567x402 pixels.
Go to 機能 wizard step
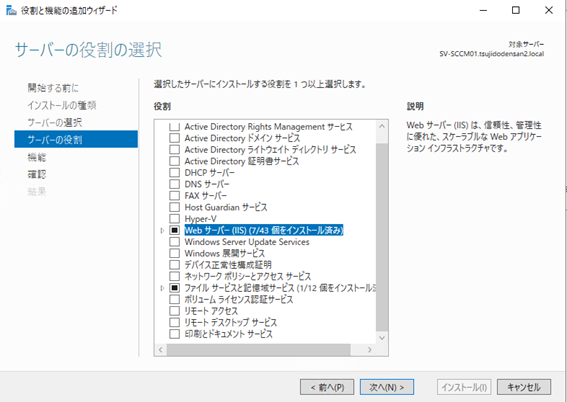click(x=37, y=157)
